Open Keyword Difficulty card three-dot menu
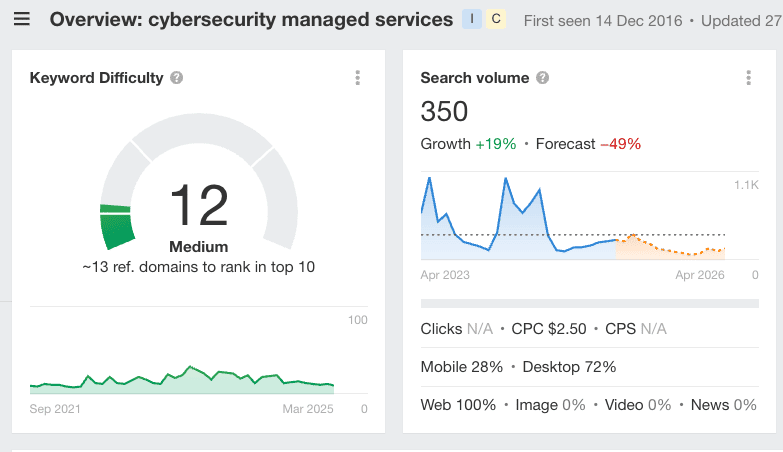The width and height of the screenshot is (783, 452). point(357,78)
